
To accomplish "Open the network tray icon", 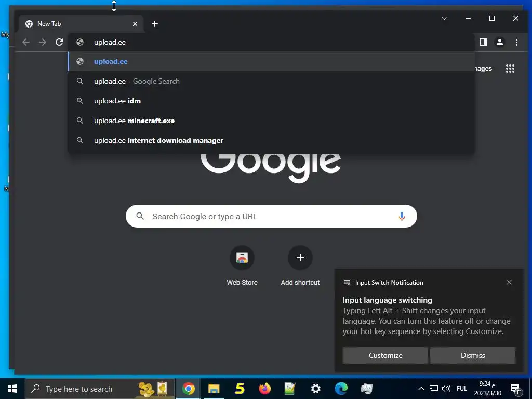I will click(x=434, y=389).
